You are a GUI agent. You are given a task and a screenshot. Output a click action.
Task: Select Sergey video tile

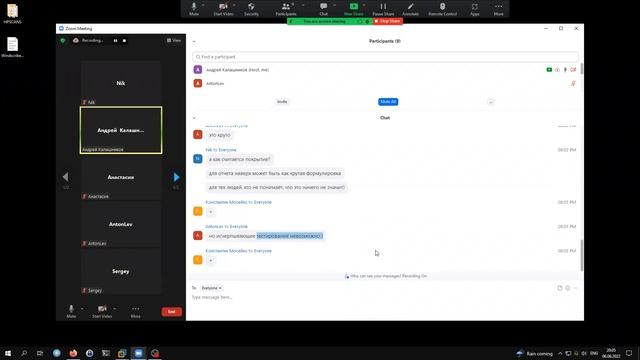pos(121,271)
